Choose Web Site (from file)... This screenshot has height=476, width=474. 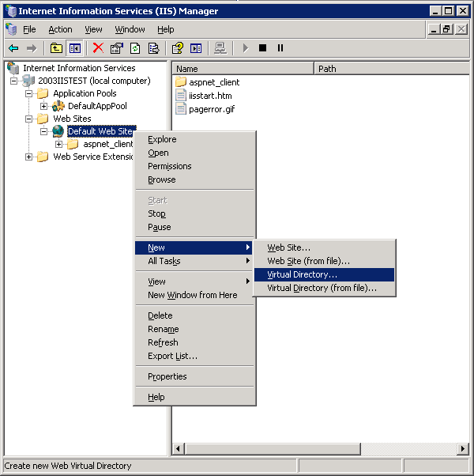(x=324, y=261)
